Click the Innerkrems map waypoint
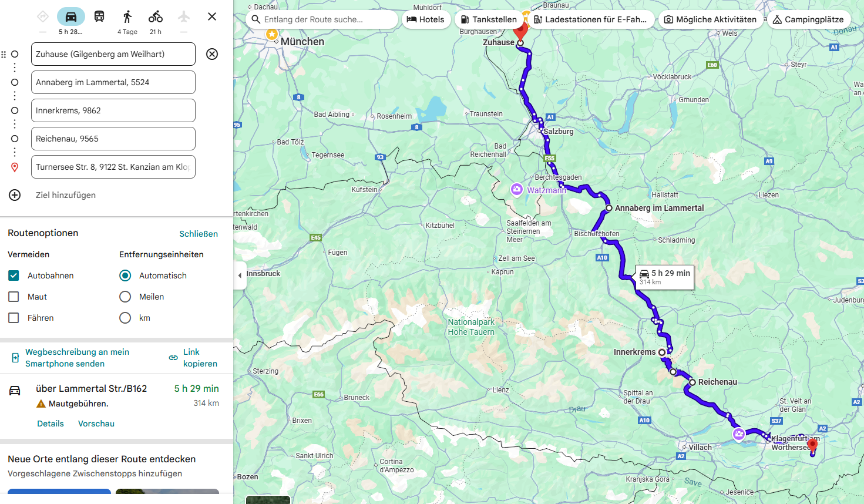864x504 pixels. click(x=662, y=352)
